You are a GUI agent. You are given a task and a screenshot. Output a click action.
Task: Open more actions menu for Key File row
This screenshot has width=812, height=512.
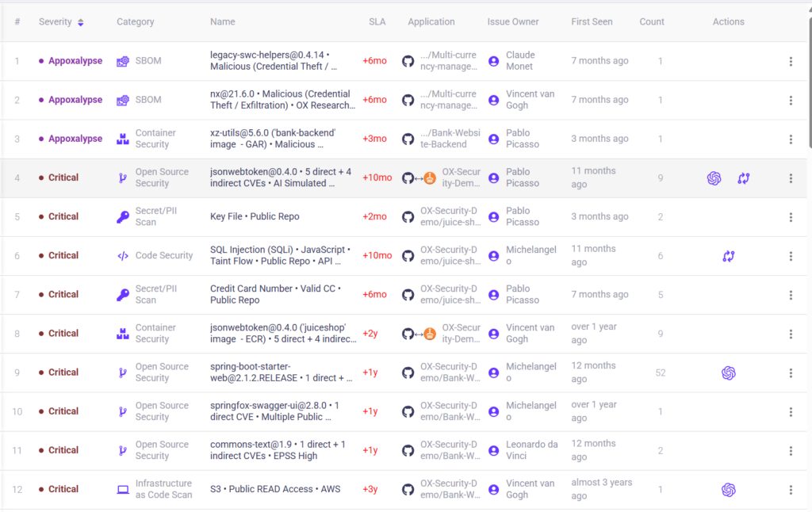click(x=791, y=217)
